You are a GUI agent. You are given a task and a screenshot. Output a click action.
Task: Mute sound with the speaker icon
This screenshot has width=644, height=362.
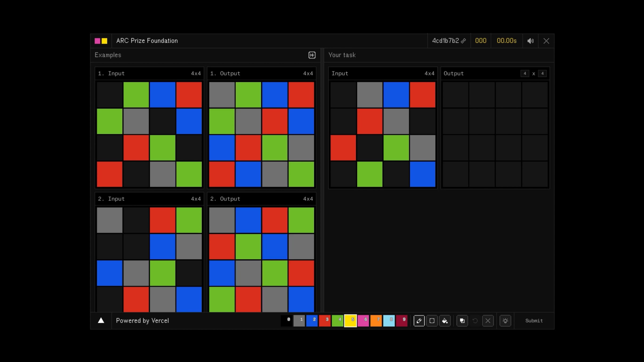[x=530, y=41]
